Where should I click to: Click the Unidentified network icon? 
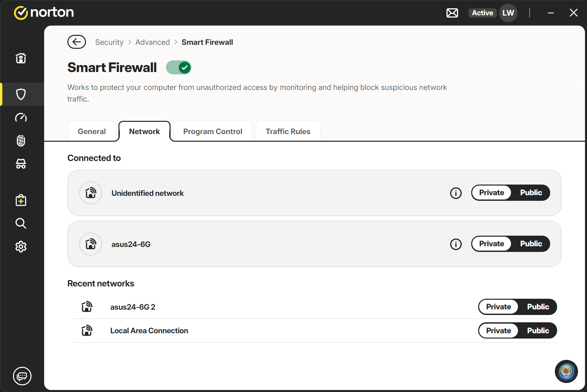click(x=91, y=193)
